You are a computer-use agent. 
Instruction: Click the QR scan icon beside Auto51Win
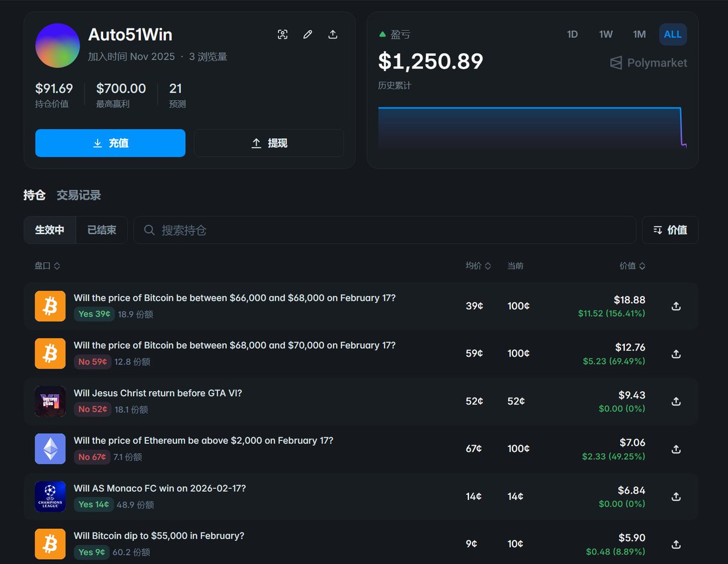(283, 35)
